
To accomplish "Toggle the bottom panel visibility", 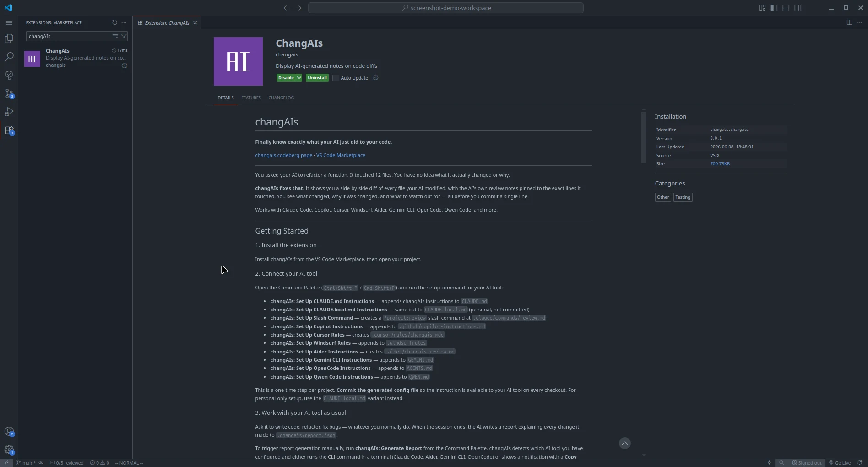I will pos(786,8).
